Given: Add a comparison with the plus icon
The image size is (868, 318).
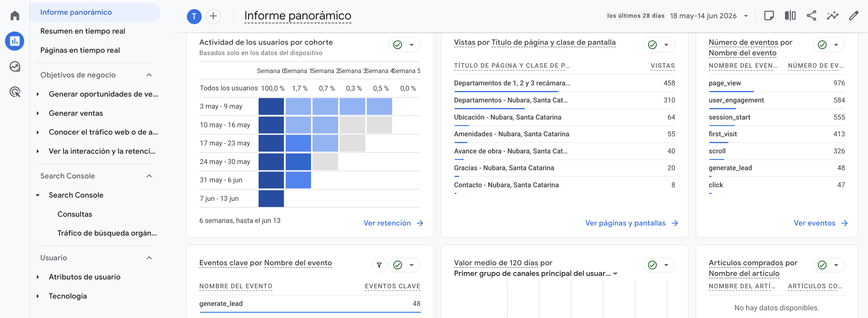Looking at the screenshot, I should [x=213, y=16].
